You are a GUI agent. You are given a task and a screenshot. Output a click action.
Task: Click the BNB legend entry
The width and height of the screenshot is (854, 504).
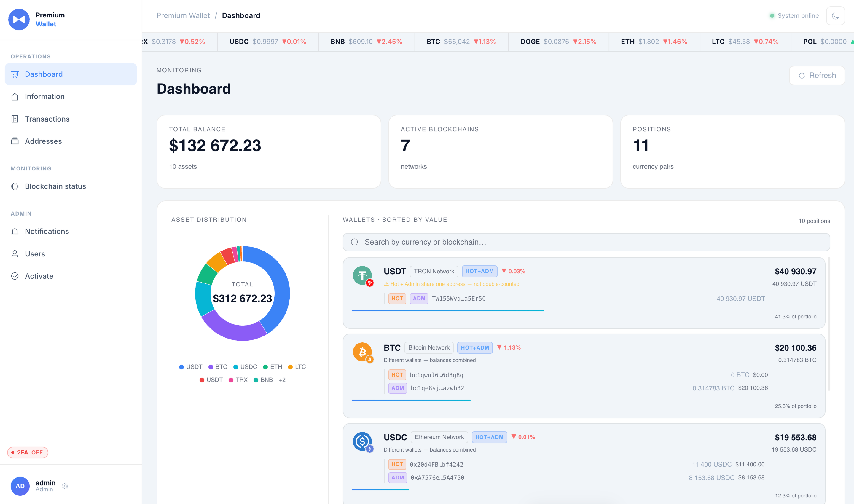pos(263,380)
